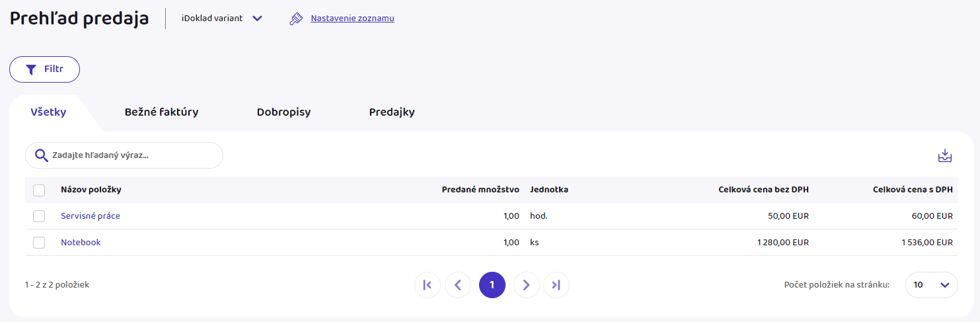This screenshot has width=980, height=322.
Task: Focus the search field Zadajte hľadaný výraz
Action: (132, 155)
